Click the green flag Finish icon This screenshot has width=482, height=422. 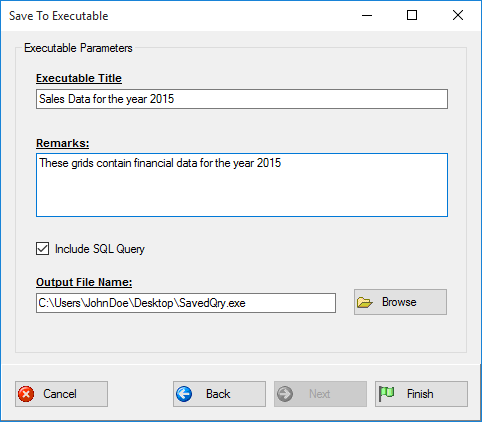click(x=386, y=394)
